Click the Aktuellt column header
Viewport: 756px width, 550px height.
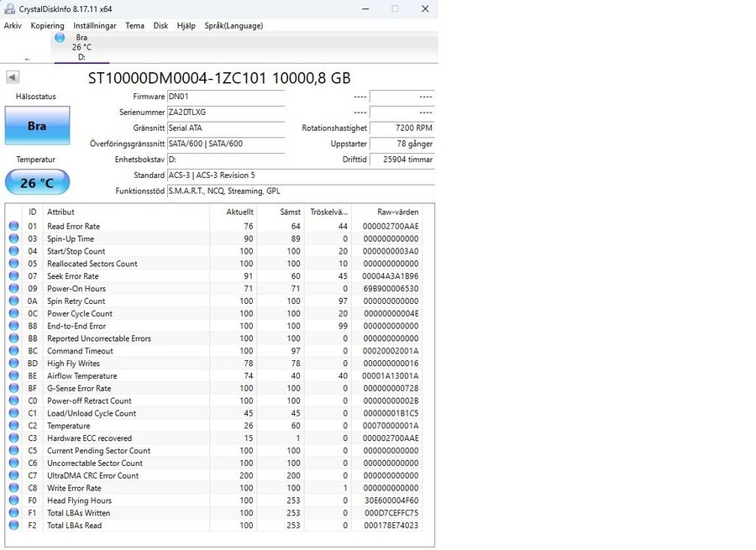coord(234,212)
